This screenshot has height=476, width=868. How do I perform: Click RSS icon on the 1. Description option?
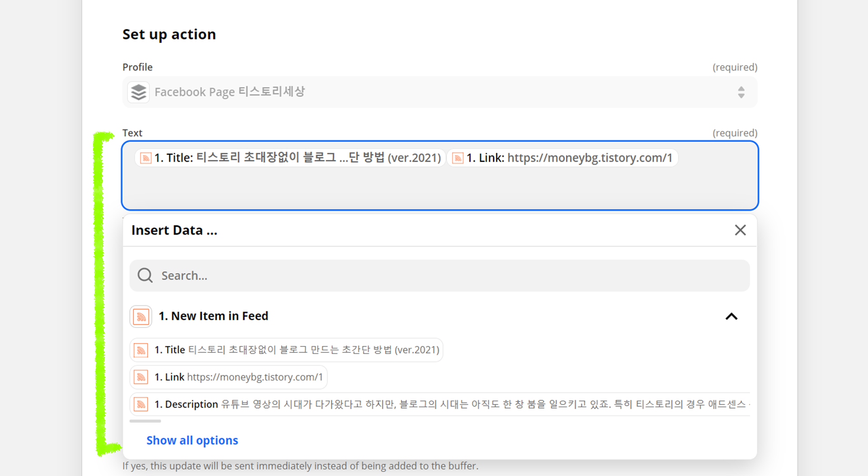tap(141, 404)
